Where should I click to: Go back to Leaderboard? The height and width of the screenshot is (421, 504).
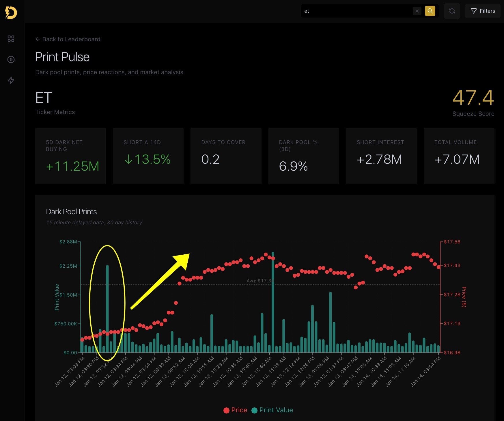pos(68,39)
